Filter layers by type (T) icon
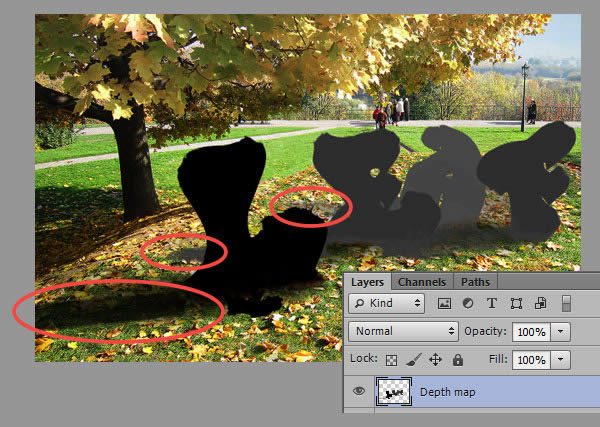600x427 pixels. [492, 303]
